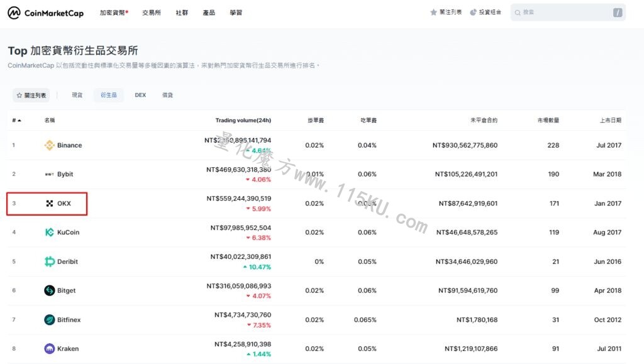Click the Bitfinex exchange logo icon
The width and height of the screenshot is (644, 364).
click(49, 320)
